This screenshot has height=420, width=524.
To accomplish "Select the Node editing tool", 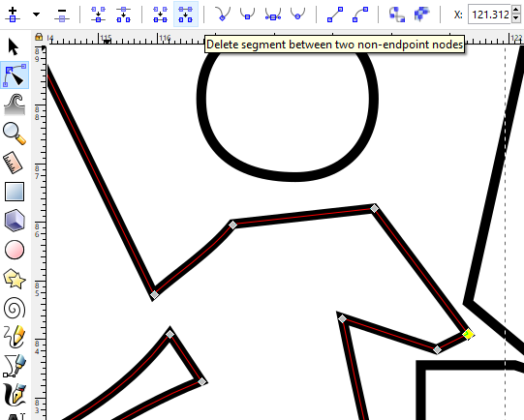I will tap(15, 75).
